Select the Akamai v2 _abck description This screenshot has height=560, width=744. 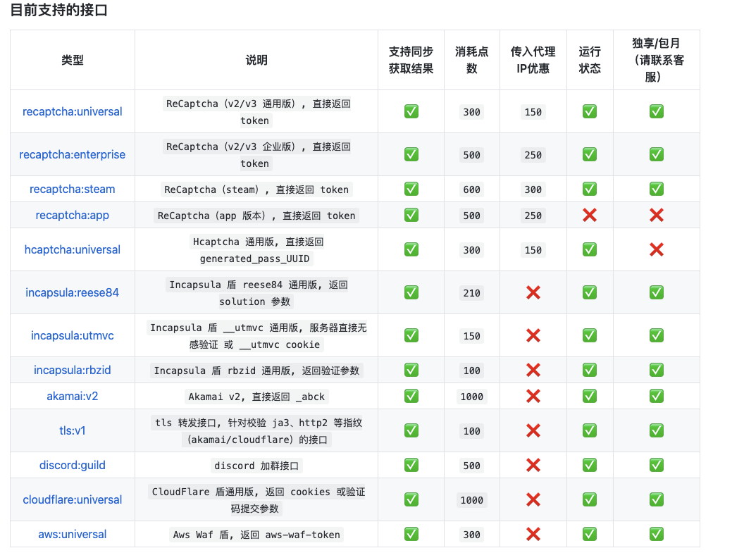[256, 397]
